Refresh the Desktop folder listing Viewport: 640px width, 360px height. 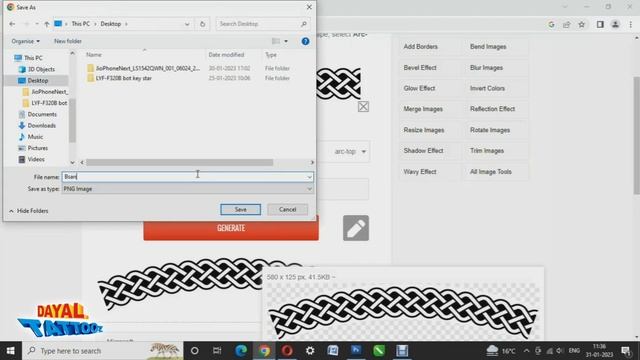click(202, 24)
